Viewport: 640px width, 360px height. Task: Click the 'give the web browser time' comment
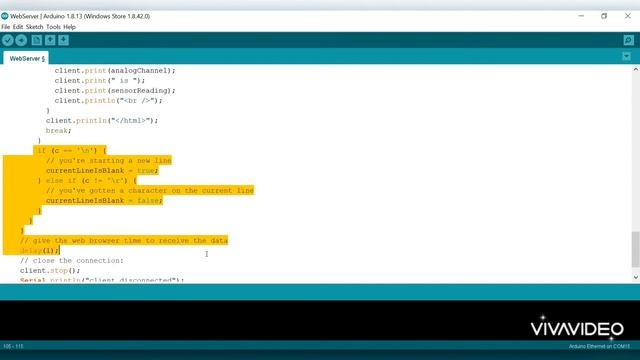tap(124, 240)
